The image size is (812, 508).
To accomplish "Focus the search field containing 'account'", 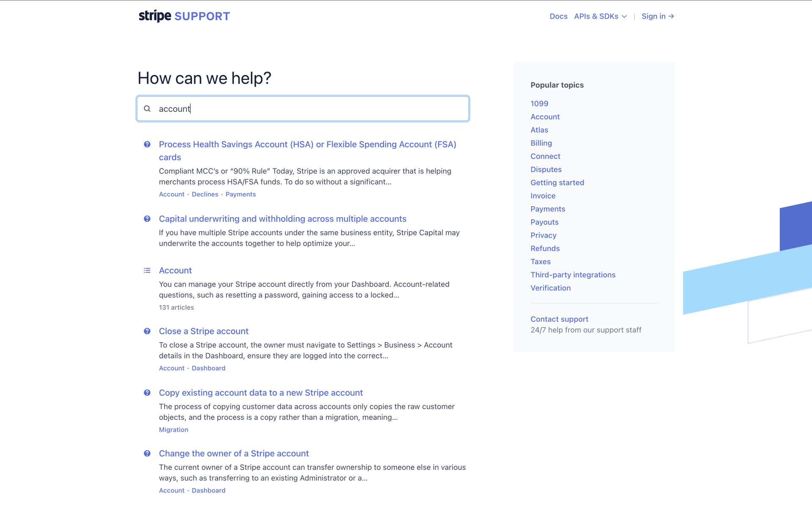I will [x=303, y=109].
